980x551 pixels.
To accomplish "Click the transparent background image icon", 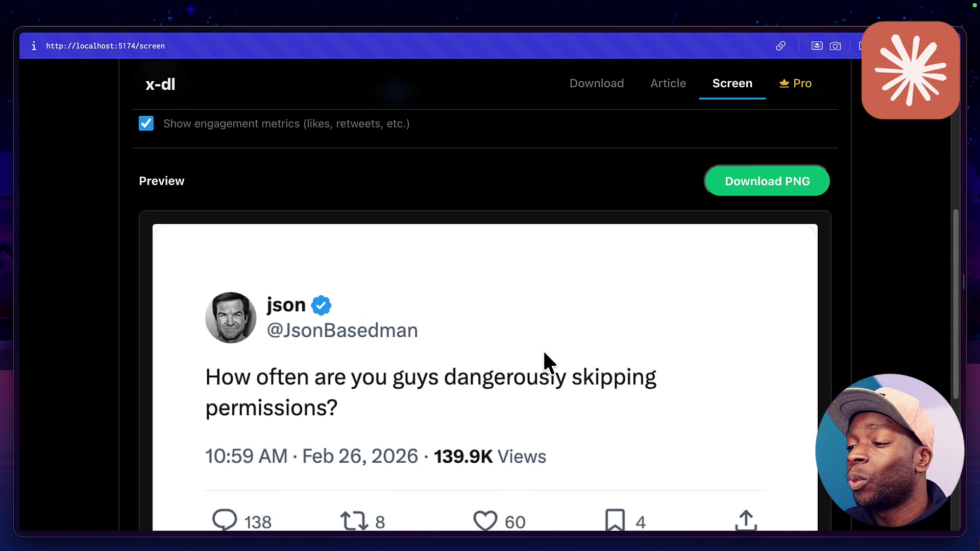I will pos(817,46).
